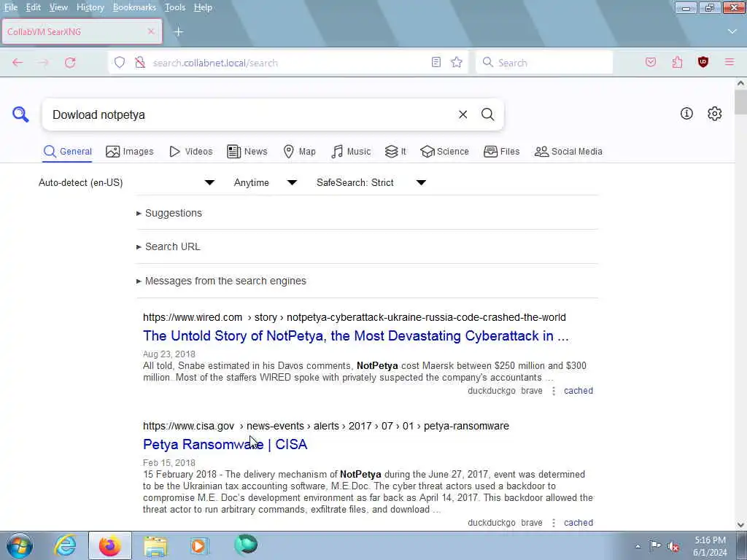Reload the current page
747x560 pixels.
click(70, 63)
